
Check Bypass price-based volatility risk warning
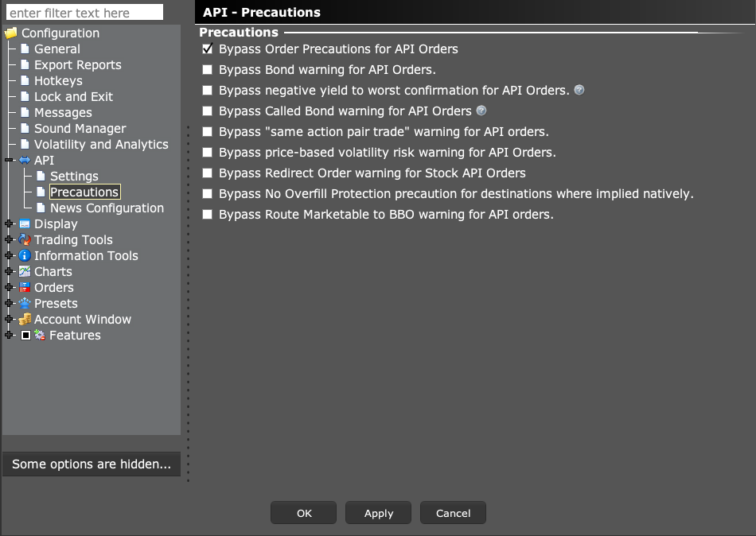(208, 153)
